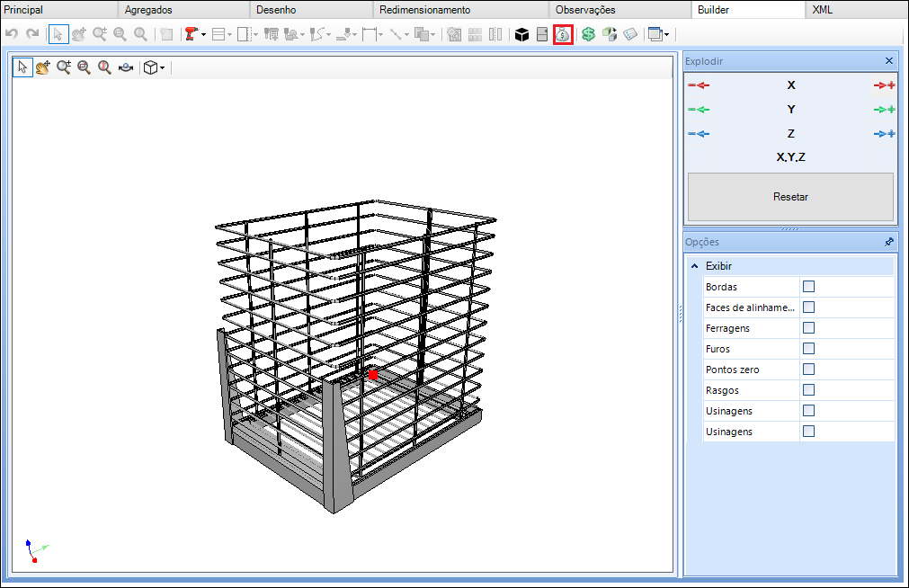Increase X explode with red plus arrow
The image size is (909, 588).
click(x=884, y=85)
